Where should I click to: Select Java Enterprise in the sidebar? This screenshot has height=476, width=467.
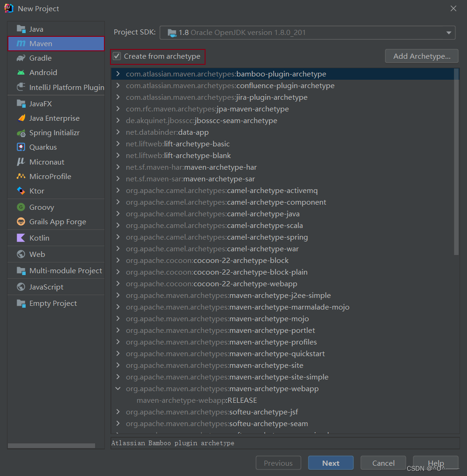coord(56,118)
